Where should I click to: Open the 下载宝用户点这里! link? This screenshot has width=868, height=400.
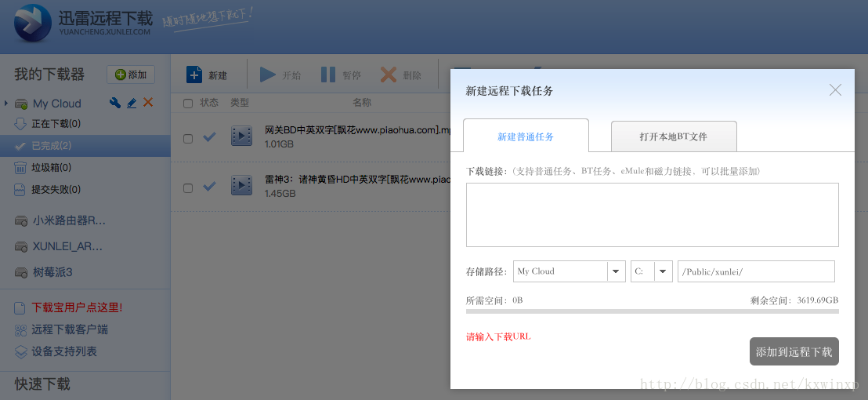77,307
